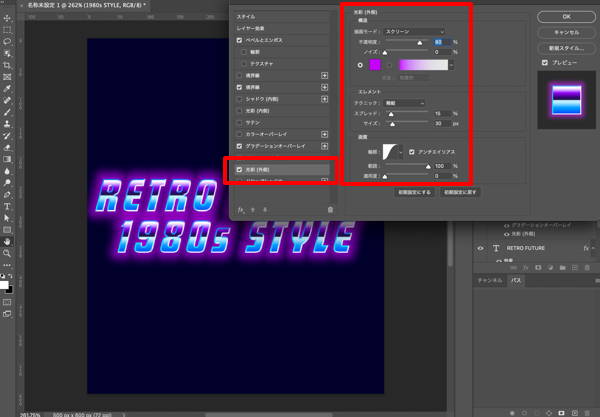Select the Rectangular Marquee tool

pyautogui.click(x=7, y=30)
